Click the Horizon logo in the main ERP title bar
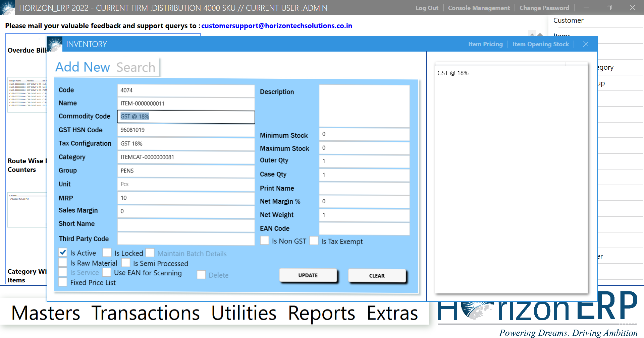 click(7, 8)
